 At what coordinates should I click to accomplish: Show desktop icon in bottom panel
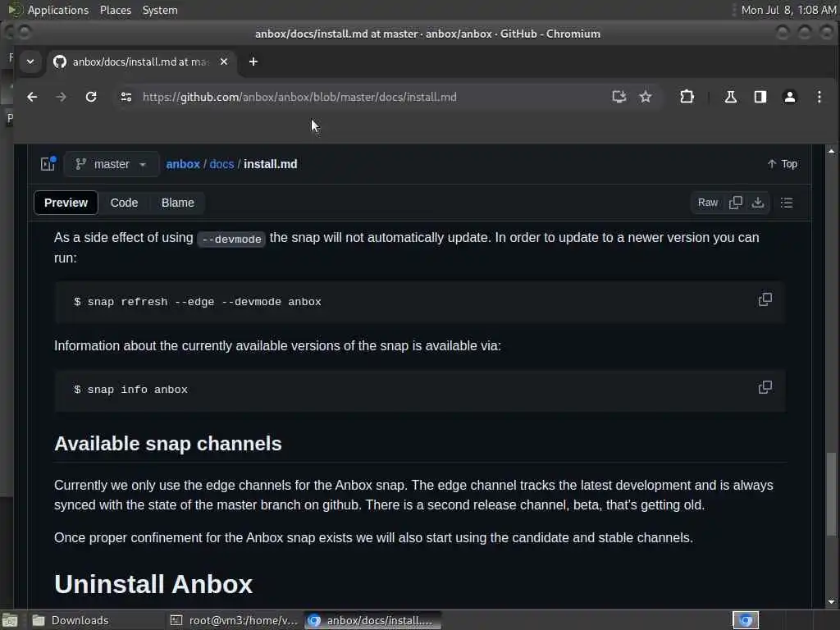tap(10, 621)
